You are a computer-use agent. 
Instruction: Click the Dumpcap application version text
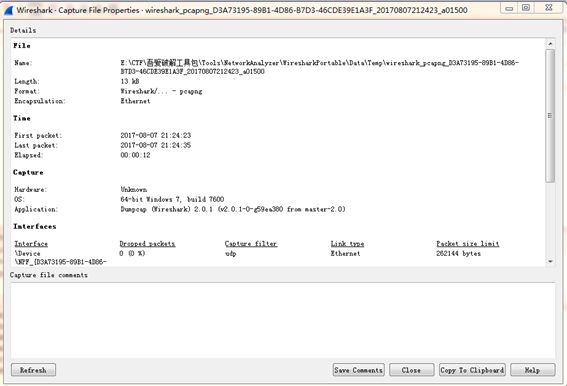click(233, 209)
